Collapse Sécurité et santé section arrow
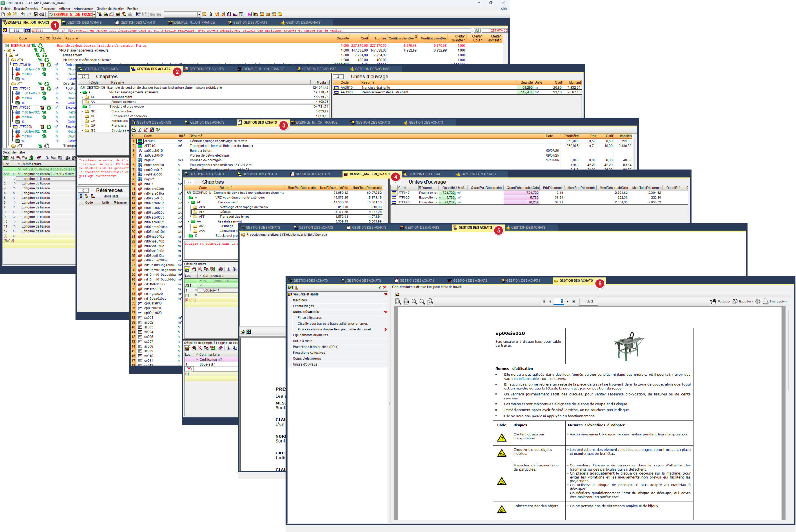Viewport: 796px width, 532px height. tap(386, 294)
